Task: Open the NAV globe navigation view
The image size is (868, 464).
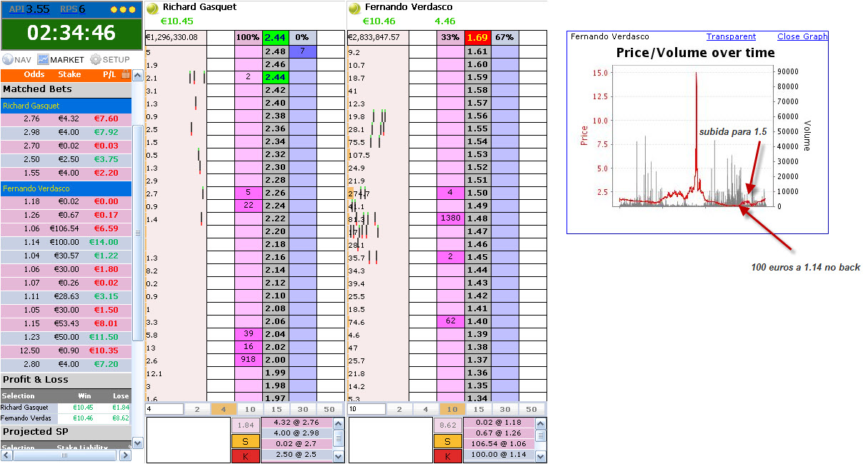Action: [x=17, y=60]
